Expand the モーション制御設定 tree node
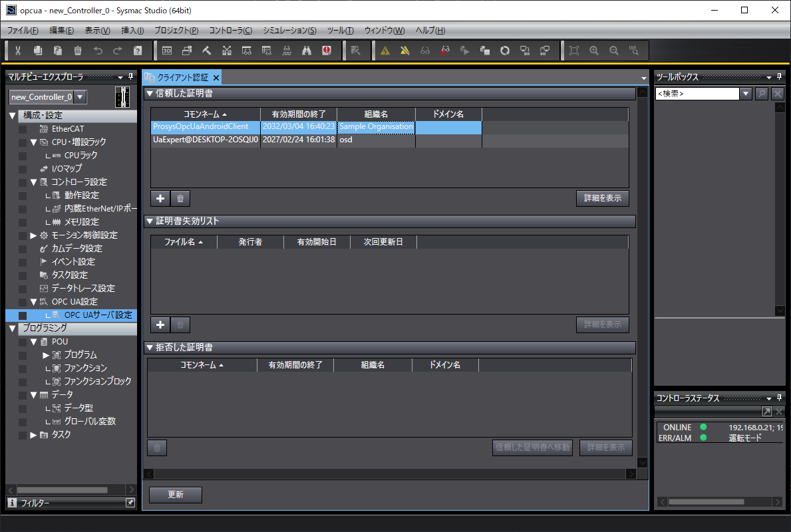The height and width of the screenshot is (532, 791). pyautogui.click(x=33, y=235)
